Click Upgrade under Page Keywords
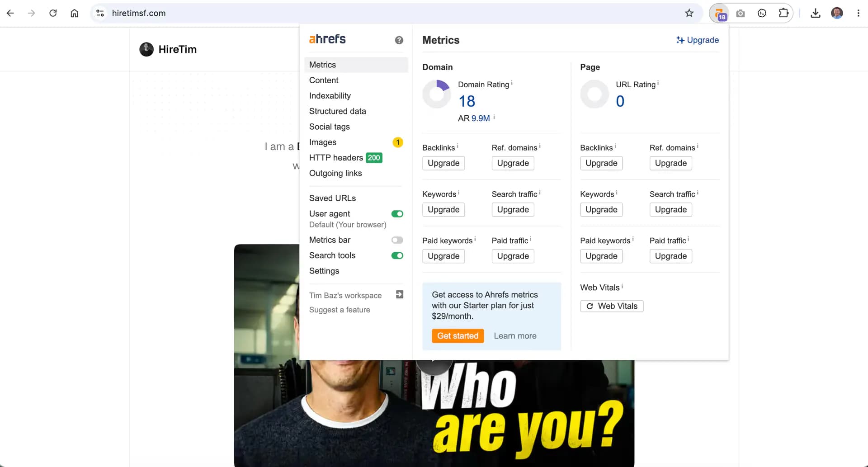 601,210
